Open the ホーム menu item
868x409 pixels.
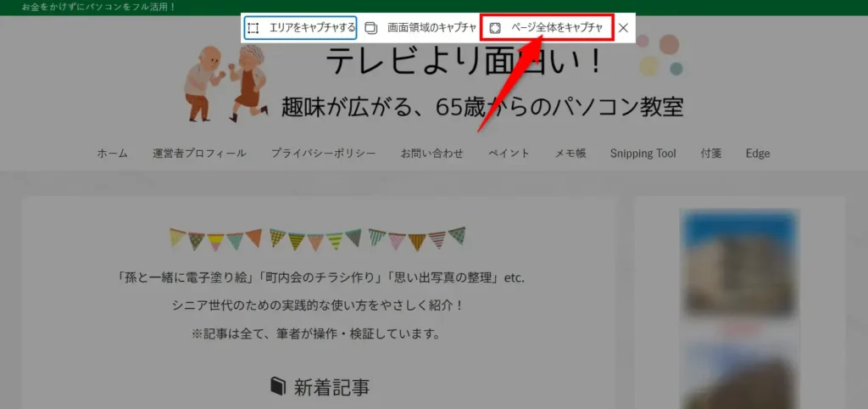(112, 154)
